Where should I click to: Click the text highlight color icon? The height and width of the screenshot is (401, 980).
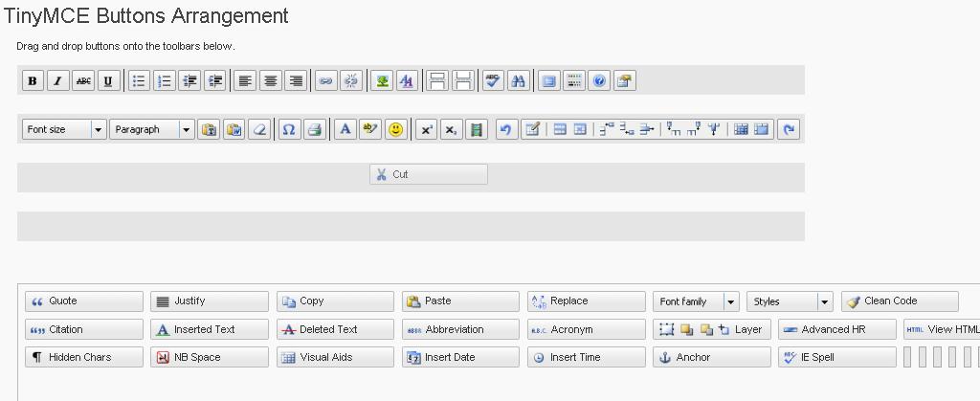[x=370, y=129]
